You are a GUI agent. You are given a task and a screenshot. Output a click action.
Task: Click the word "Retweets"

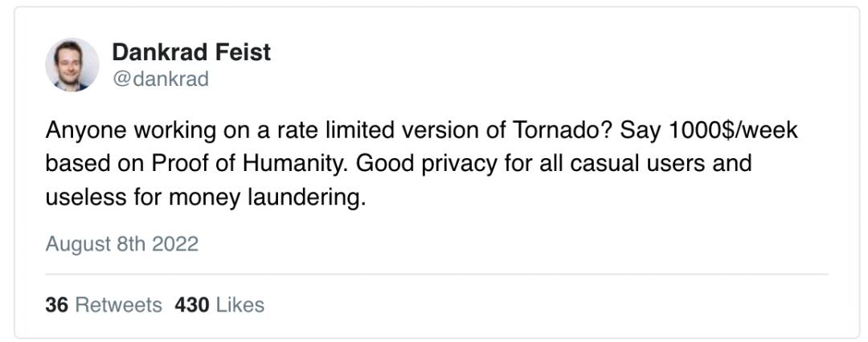pyautogui.click(x=118, y=305)
